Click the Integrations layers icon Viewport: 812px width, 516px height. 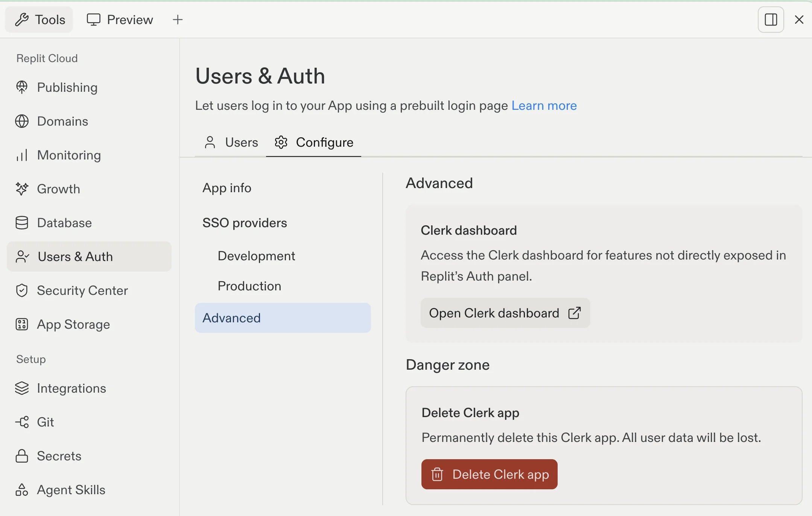22,388
